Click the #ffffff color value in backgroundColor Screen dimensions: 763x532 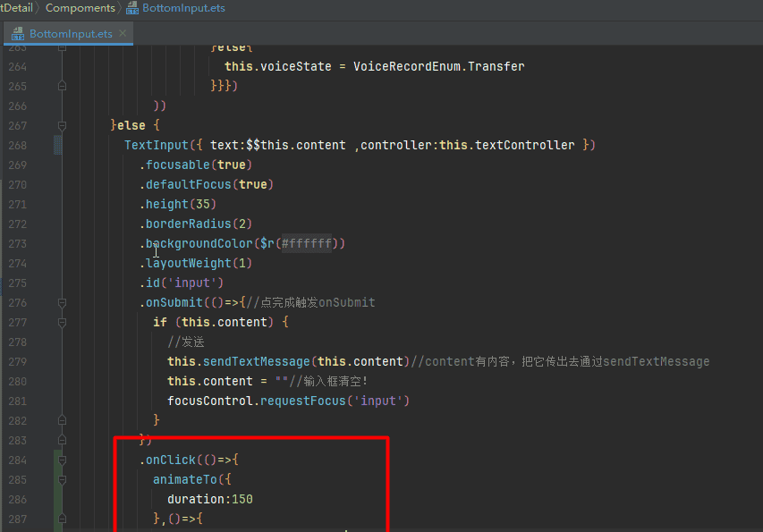(x=306, y=243)
